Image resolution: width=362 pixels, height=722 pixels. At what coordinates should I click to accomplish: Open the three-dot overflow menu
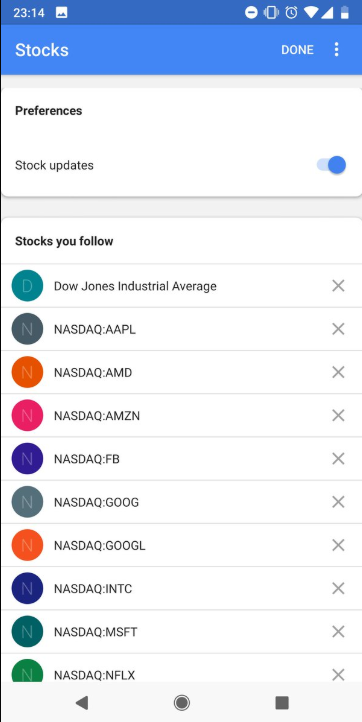tap(337, 49)
